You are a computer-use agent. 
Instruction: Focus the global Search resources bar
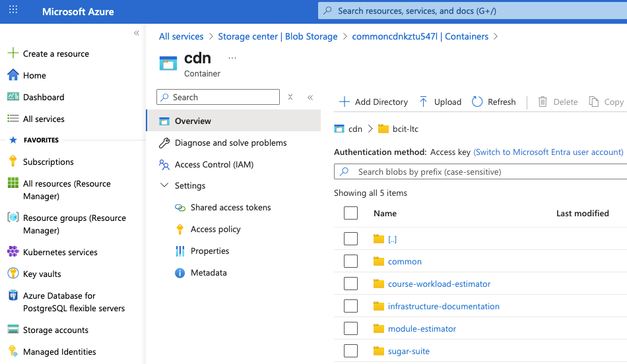(x=473, y=11)
